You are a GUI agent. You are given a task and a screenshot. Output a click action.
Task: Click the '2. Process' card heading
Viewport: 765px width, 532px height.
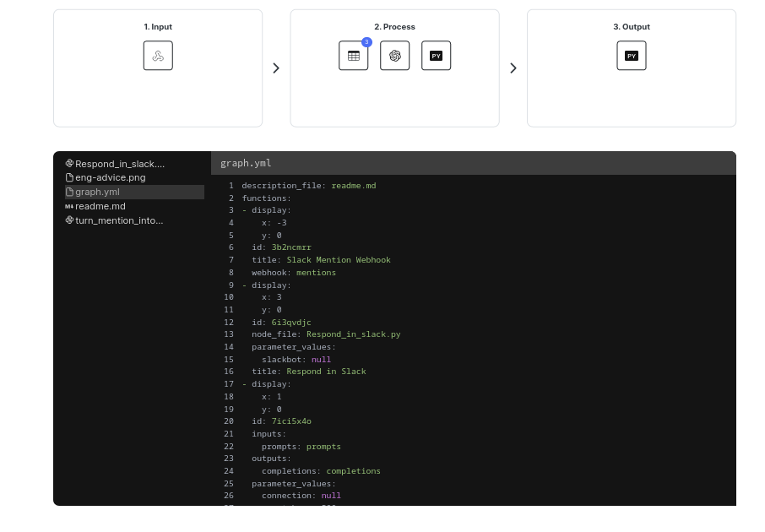[x=394, y=27]
